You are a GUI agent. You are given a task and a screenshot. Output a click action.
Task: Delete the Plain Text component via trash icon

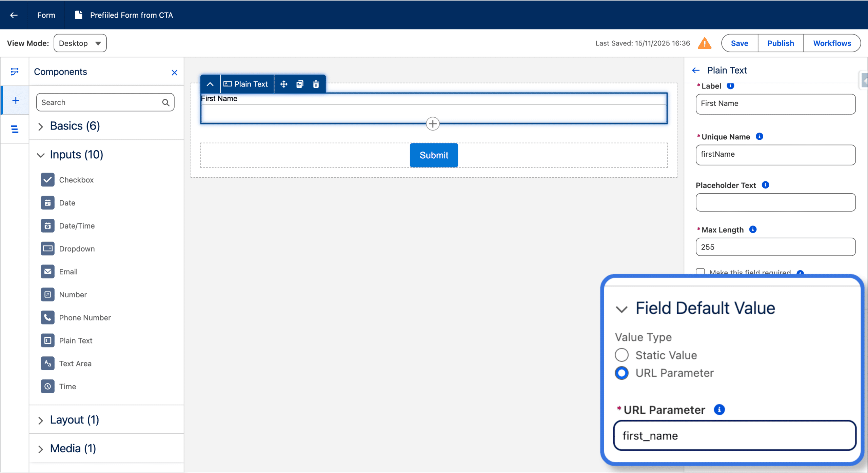click(x=316, y=84)
